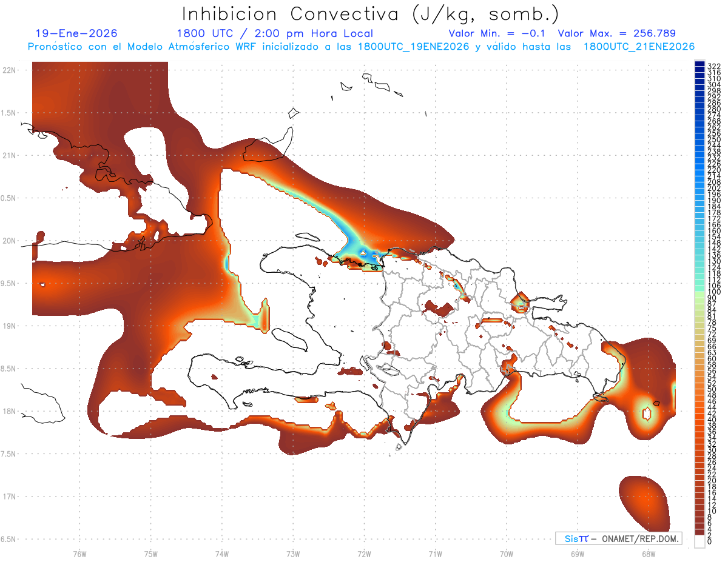Click the "71W" longitude label
Viewport: 728px width, 562px height.
click(436, 554)
